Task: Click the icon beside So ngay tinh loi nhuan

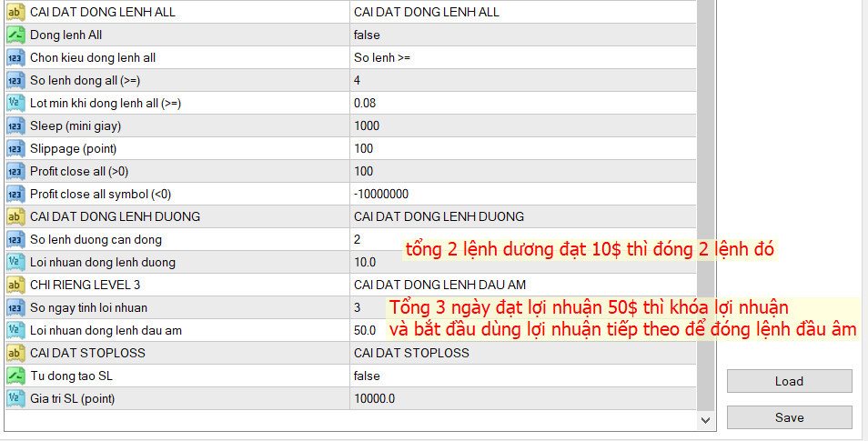Action: pos(15,307)
